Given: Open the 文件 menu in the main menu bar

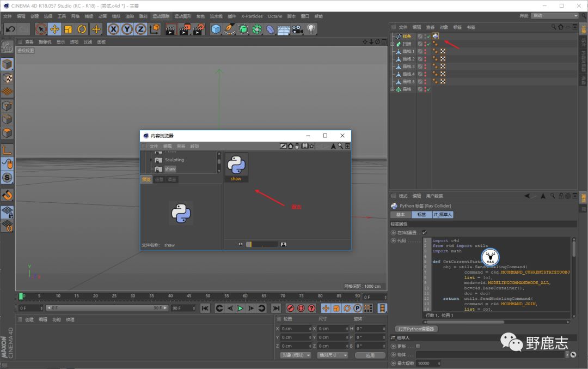Looking at the screenshot, I should tap(8, 16).
